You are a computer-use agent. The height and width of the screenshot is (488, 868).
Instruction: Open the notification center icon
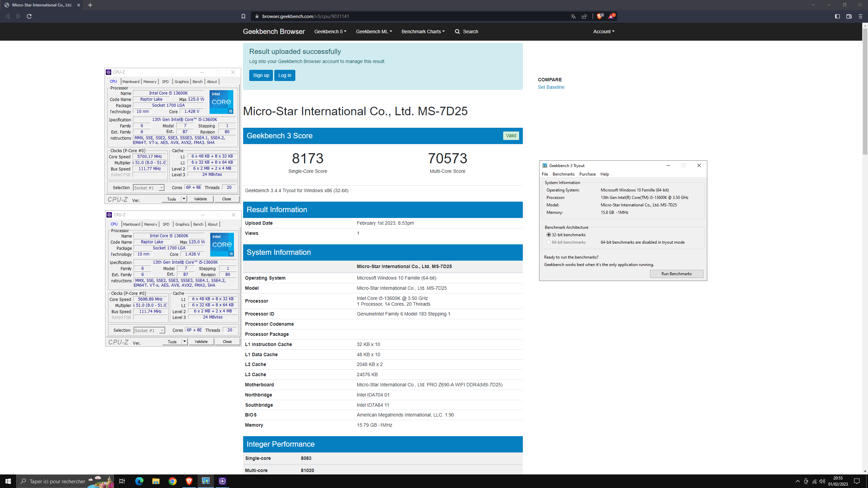tap(857, 481)
